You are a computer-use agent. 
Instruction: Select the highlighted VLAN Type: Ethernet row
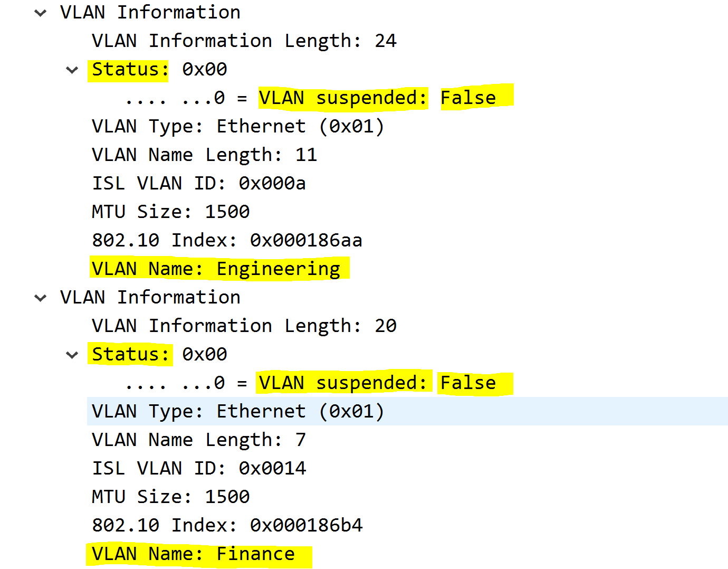coord(407,411)
